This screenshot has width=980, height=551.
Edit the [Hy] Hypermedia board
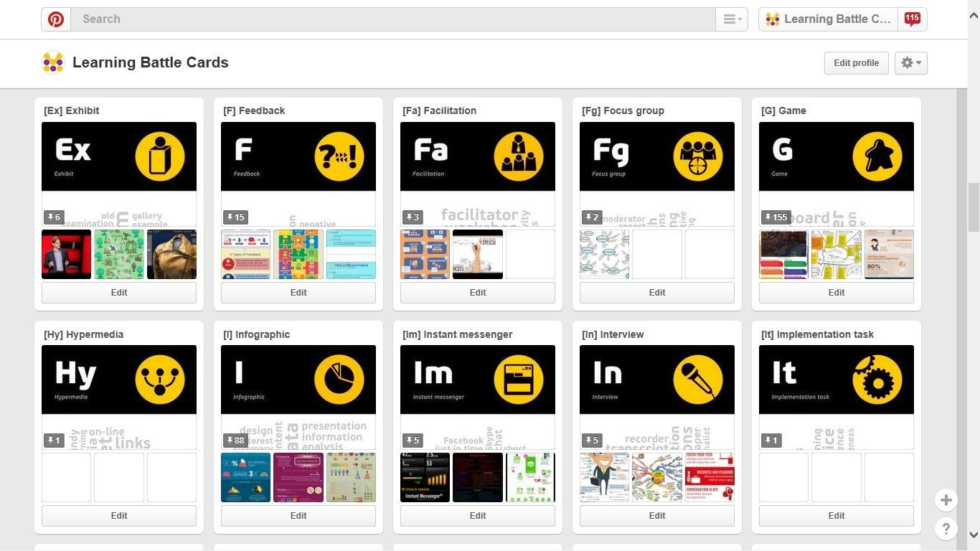(x=119, y=516)
